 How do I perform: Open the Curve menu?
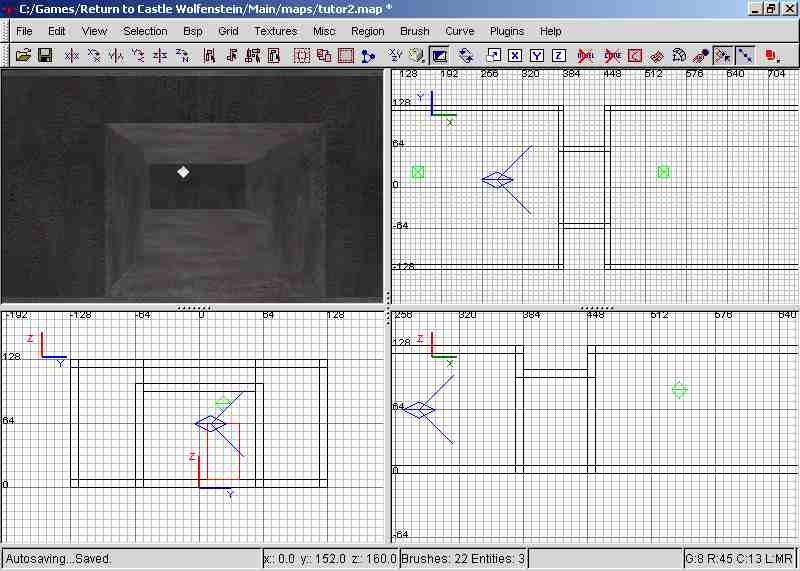(x=459, y=31)
